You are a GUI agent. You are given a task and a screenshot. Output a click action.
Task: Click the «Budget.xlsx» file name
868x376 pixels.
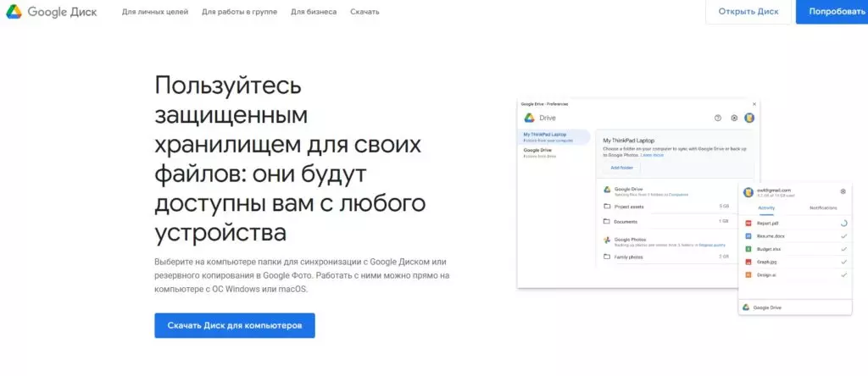tap(769, 249)
